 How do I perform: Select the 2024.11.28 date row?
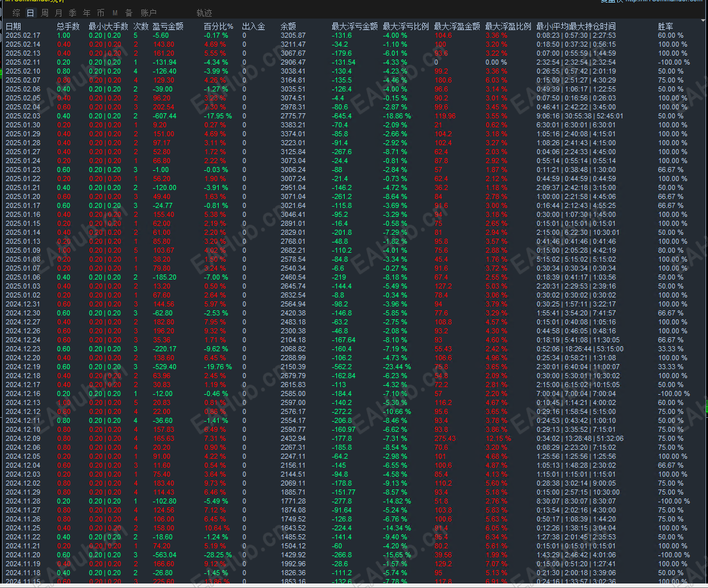22,501
